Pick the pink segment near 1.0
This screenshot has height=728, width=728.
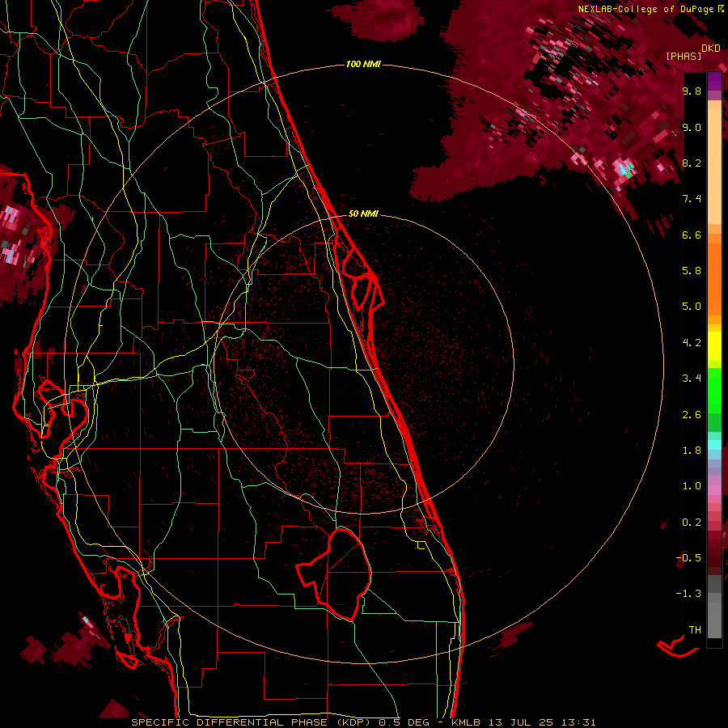pos(714,490)
